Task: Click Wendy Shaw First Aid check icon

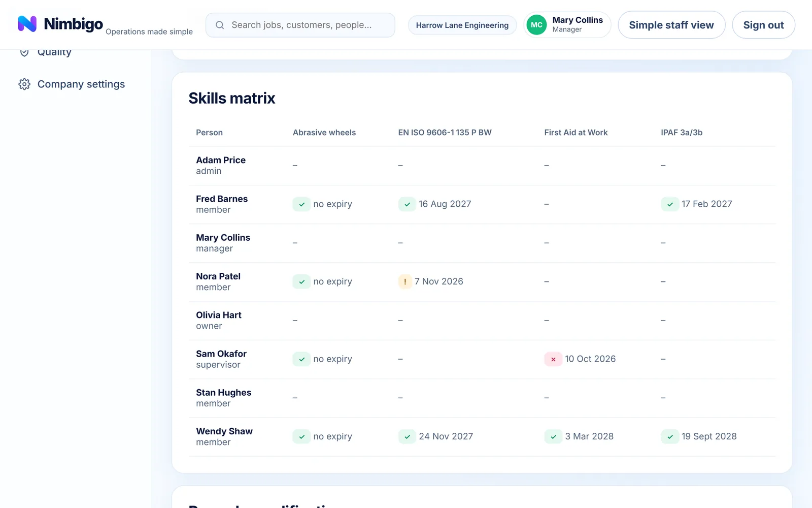Action: tap(553, 436)
